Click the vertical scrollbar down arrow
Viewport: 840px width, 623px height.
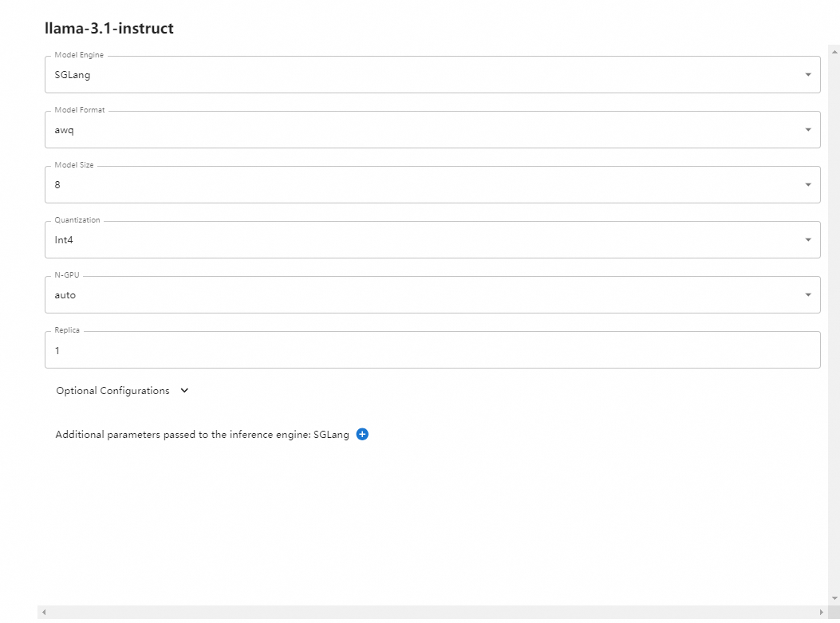pyautogui.click(x=834, y=598)
